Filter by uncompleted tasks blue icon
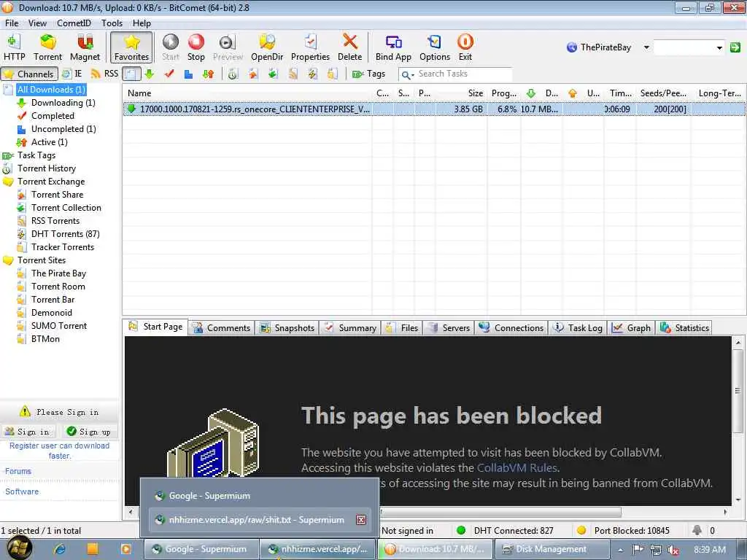 189,74
